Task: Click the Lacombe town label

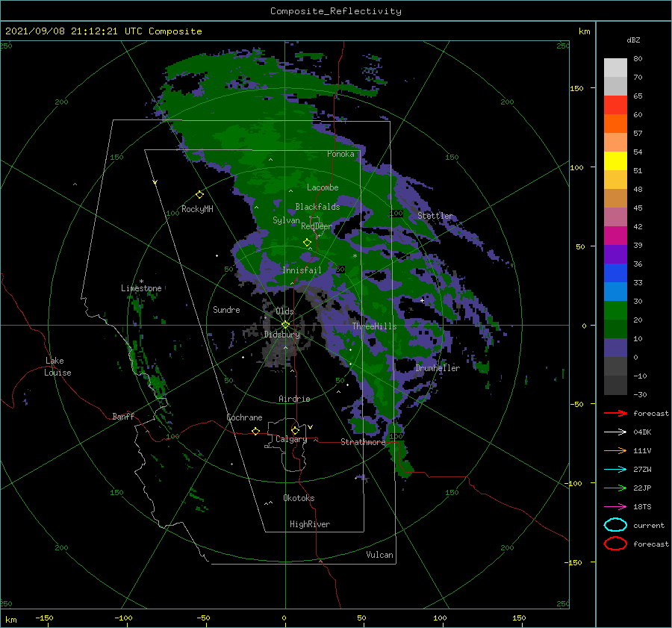Action: 323,187
